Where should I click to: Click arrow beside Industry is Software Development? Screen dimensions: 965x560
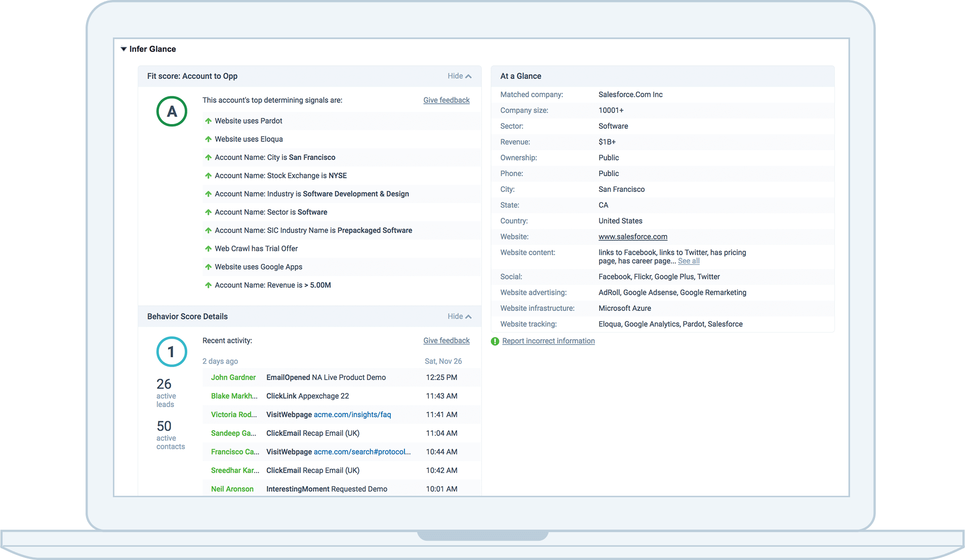pos(208,194)
